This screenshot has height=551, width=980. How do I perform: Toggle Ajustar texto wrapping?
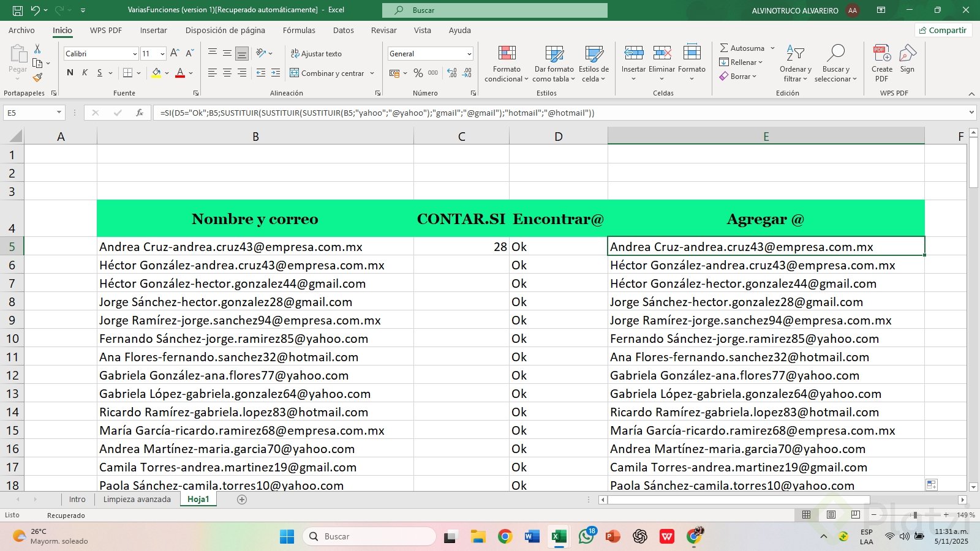coord(316,53)
